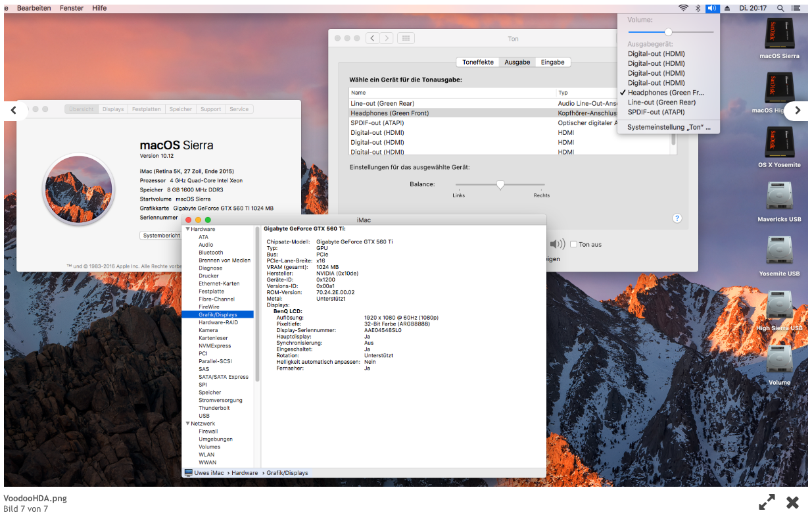Open Systemeinstellung Ton from volume menu
Screen dimensions: 812x519
point(669,127)
